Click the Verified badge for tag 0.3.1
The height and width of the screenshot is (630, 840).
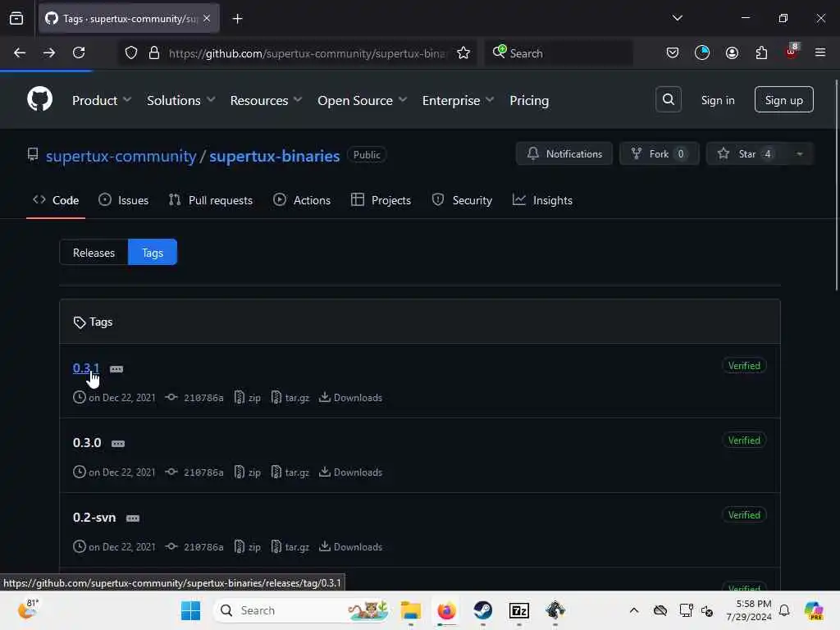744,365
